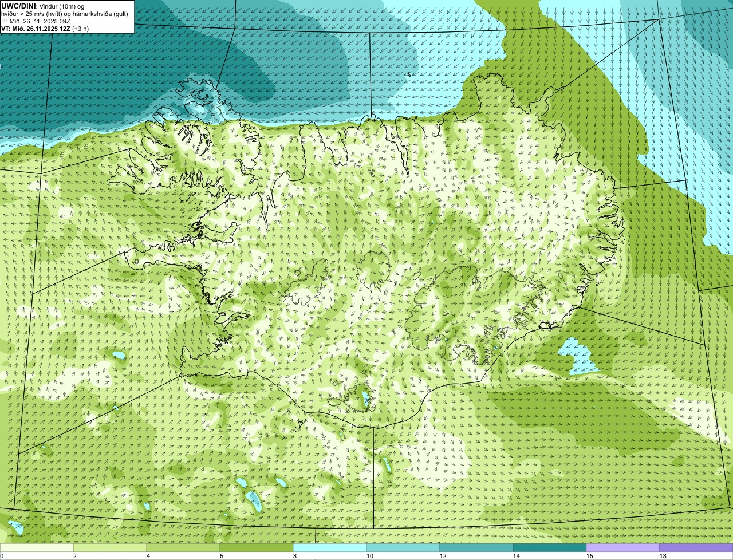This screenshot has height=560, width=733.
Task: Select the pale cream 0–2 m/s color swatch
Action: coord(37,548)
